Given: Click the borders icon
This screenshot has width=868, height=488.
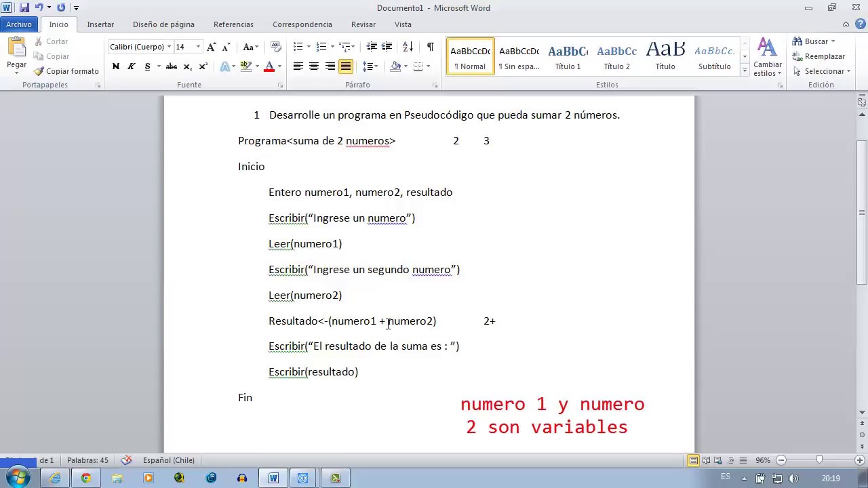Looking at the screenshot, I should [418, 66].
